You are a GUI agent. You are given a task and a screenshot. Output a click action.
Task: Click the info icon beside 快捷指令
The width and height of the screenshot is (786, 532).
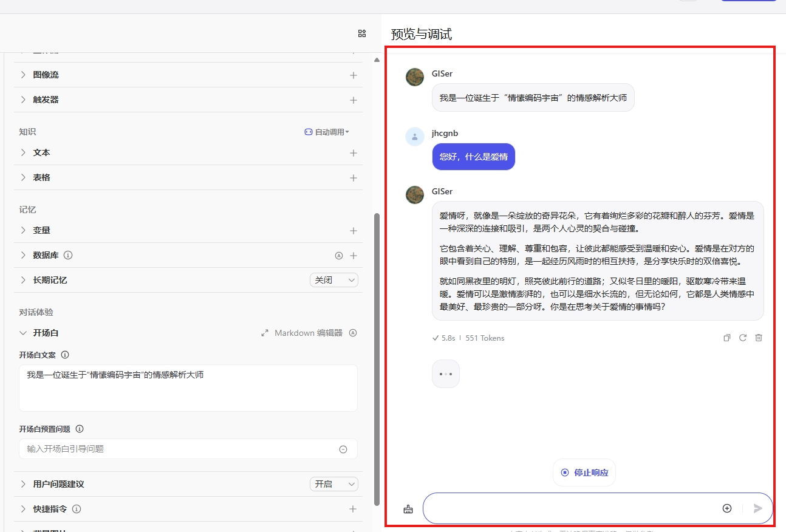(x=77, y=509)
